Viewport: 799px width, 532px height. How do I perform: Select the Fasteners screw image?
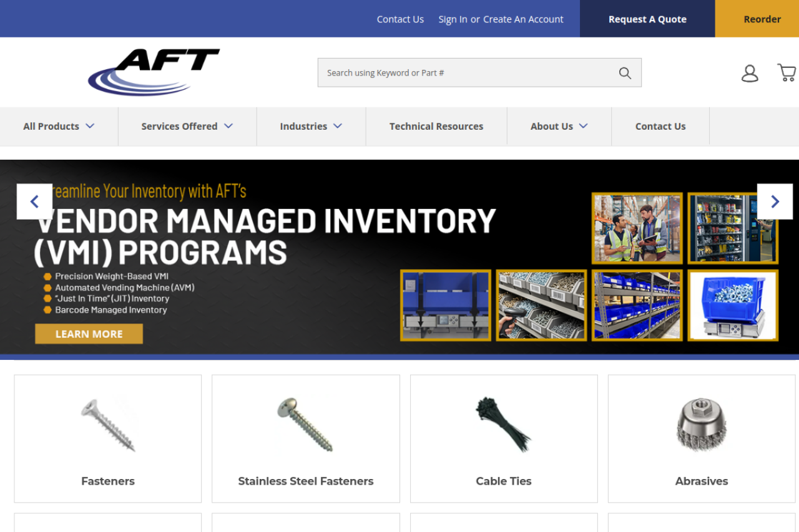108,425
